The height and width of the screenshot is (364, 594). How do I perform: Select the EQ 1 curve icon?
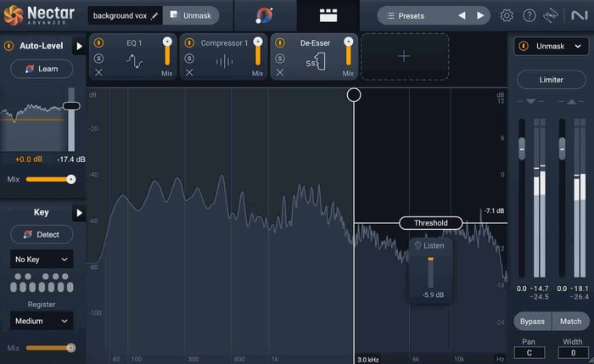coord(134,61)
